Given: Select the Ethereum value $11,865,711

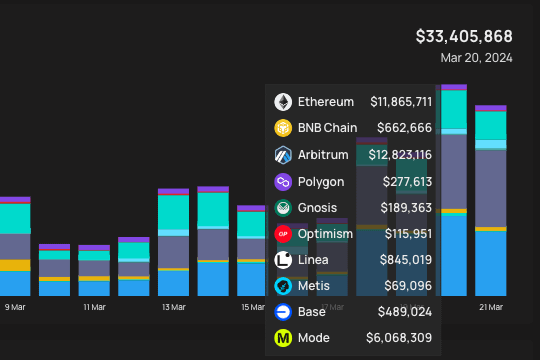Looking at the screenshot, I should point(401,102).
